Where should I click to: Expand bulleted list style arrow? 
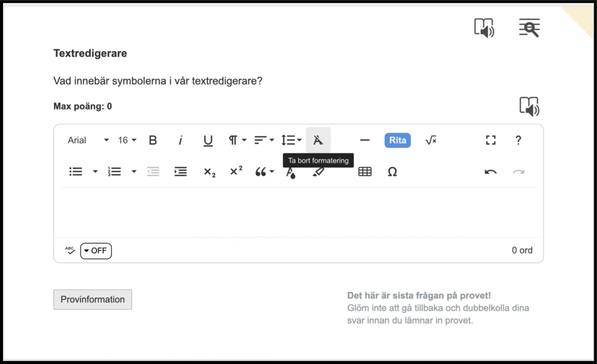pyautogui.click(x=95, y=172)
